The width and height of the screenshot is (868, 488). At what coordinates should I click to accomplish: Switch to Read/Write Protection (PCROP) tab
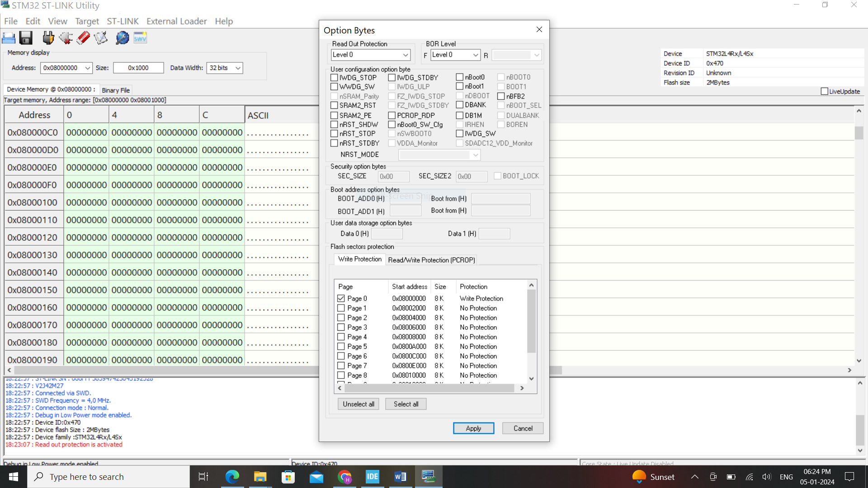tap(431, 260)
